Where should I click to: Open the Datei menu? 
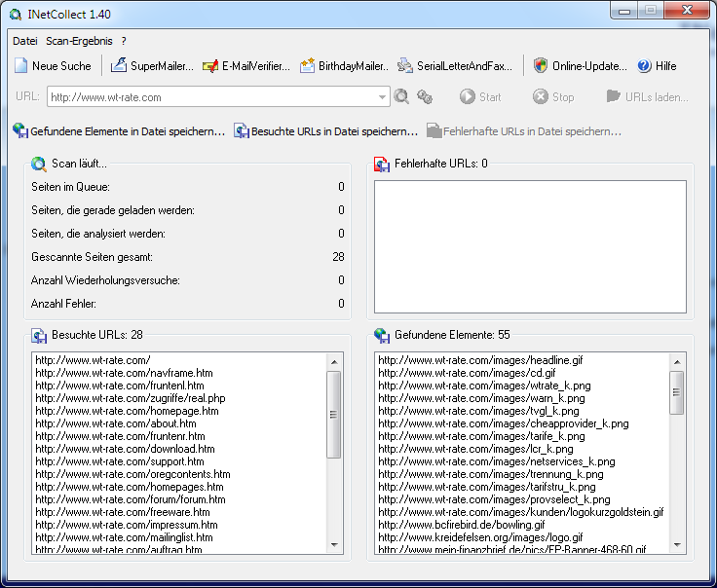point(25,41)
